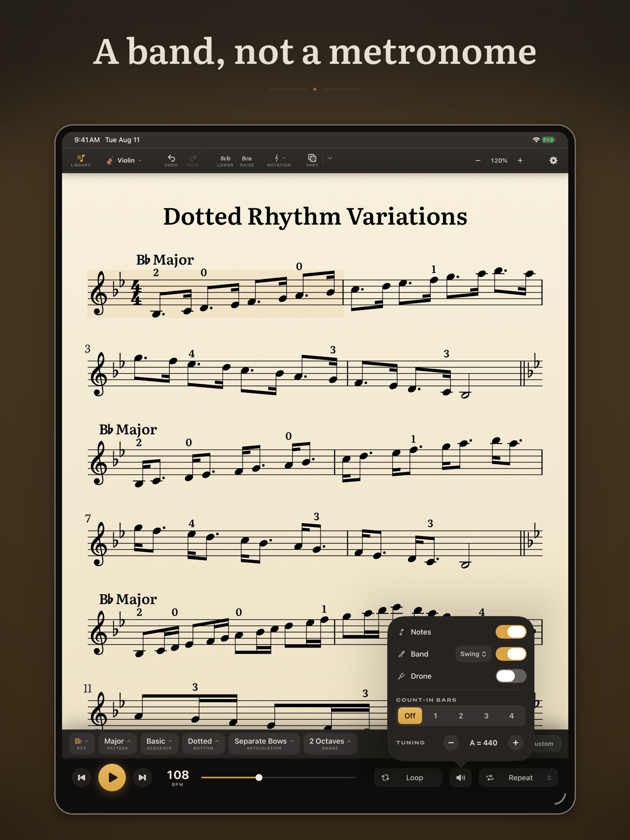Open the Violin instrument dropdown
630x840 pixels.
124,161
